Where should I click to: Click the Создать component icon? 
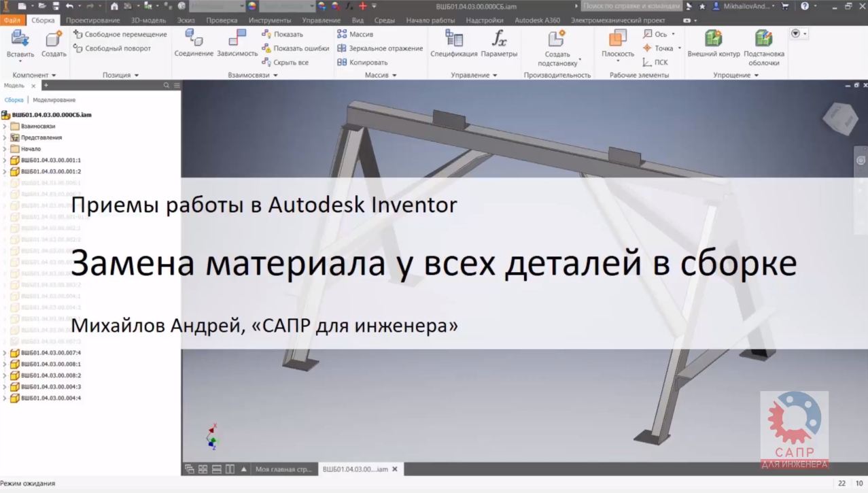pos(54,39)
